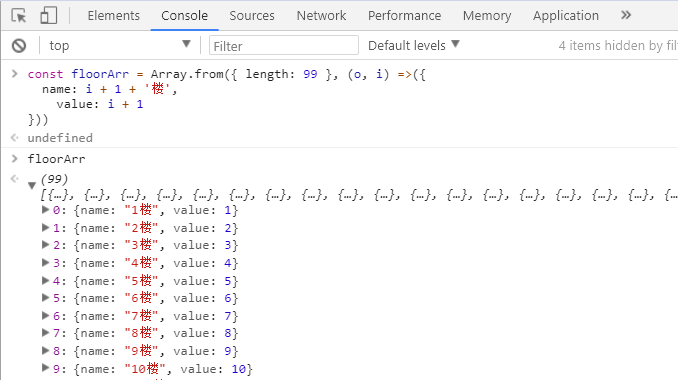
Task: Expand array entry 1 with name "2楼"
Action: pos(45,227)
